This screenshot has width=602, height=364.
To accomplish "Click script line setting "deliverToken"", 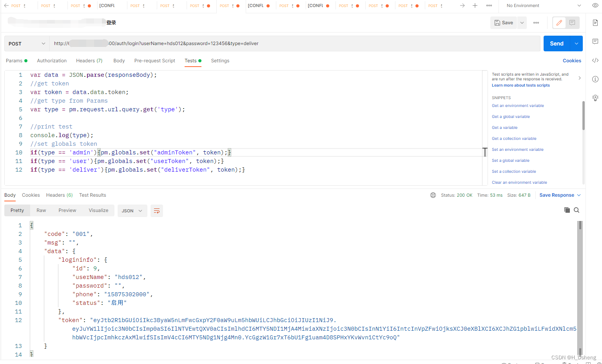I will pyautogui.click(x=138, y=170).
